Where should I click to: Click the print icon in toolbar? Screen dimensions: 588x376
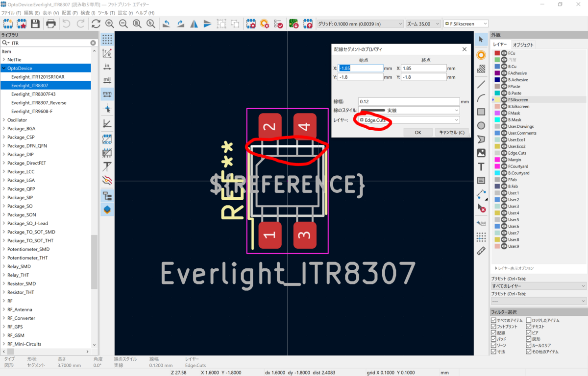click(x=51, y=23)
